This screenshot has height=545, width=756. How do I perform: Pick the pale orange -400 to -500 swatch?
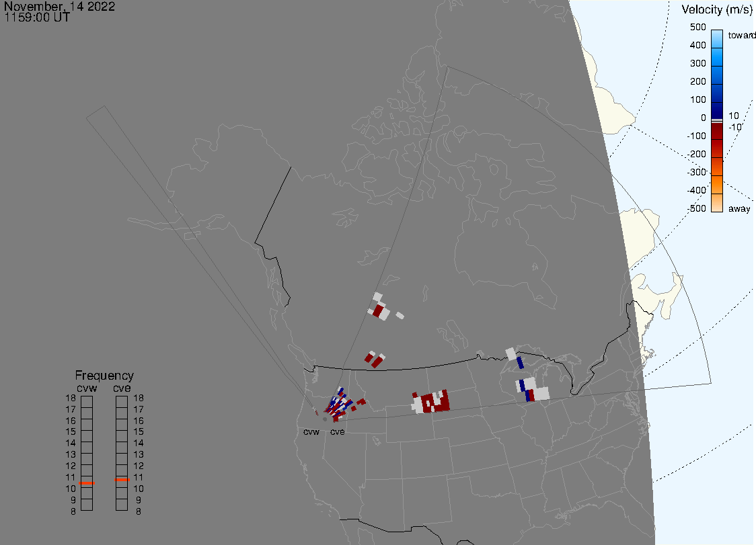[717, 203]
